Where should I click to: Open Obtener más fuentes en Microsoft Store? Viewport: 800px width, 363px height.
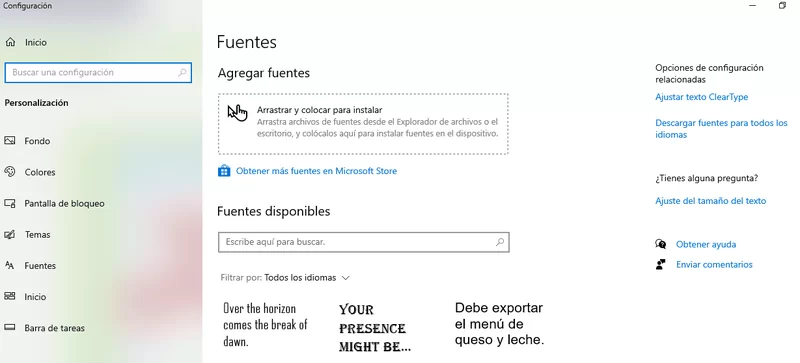click(x=316, y=171)
